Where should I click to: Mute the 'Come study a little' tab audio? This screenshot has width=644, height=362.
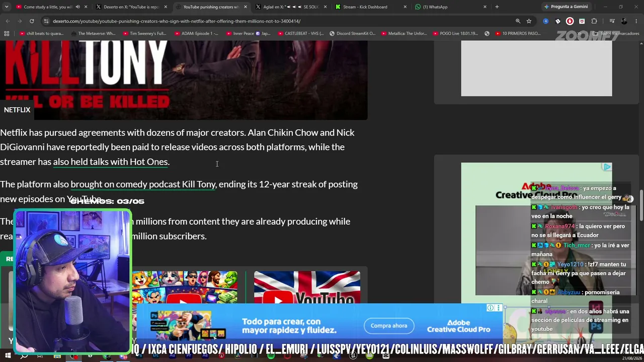point(77,7)
